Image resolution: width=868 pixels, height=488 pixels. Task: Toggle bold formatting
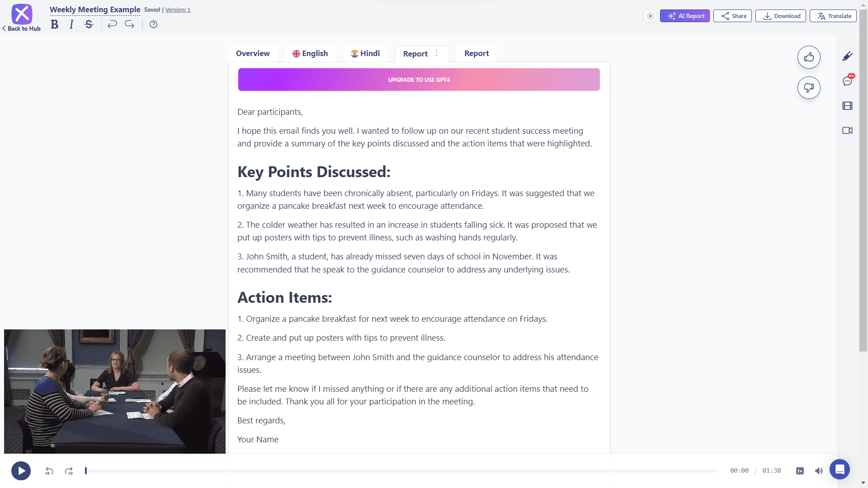(54, 24)
